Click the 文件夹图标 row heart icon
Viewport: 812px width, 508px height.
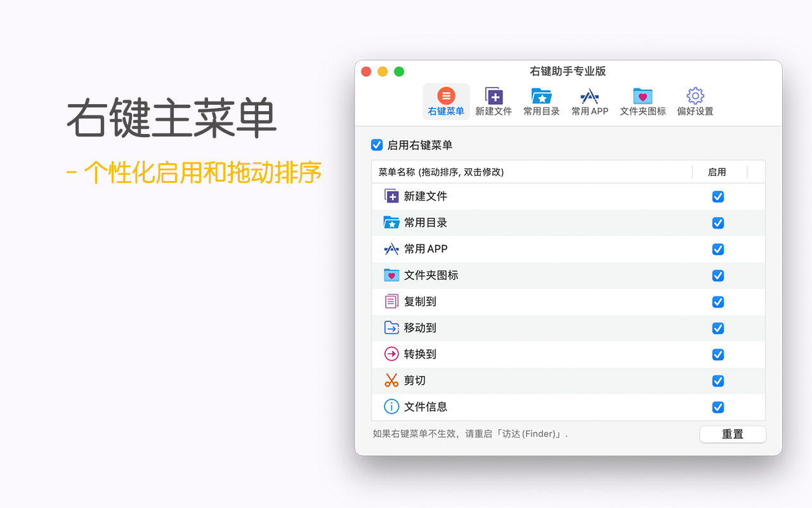(x=391, y=275)
